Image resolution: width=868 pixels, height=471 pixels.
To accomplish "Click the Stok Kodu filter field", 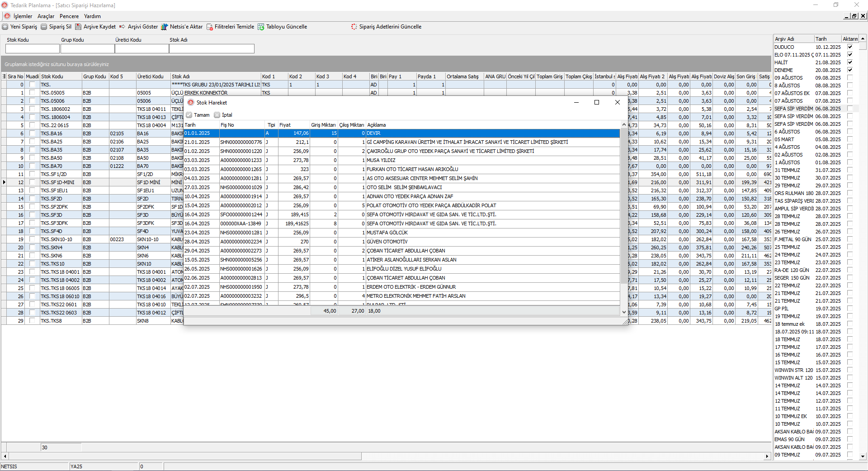I will tap(33, 48).
